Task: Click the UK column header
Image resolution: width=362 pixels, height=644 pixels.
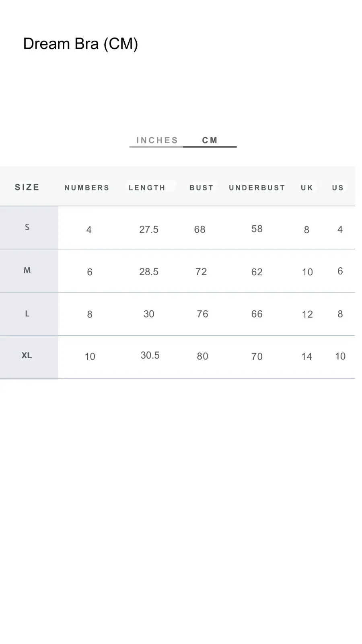Action: 307,188
